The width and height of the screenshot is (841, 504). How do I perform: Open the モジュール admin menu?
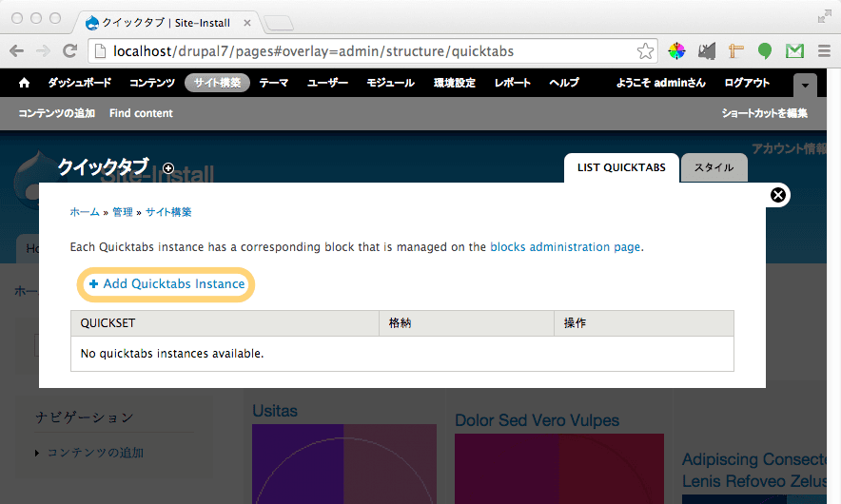pyautogui.click(x=390, y=83)
